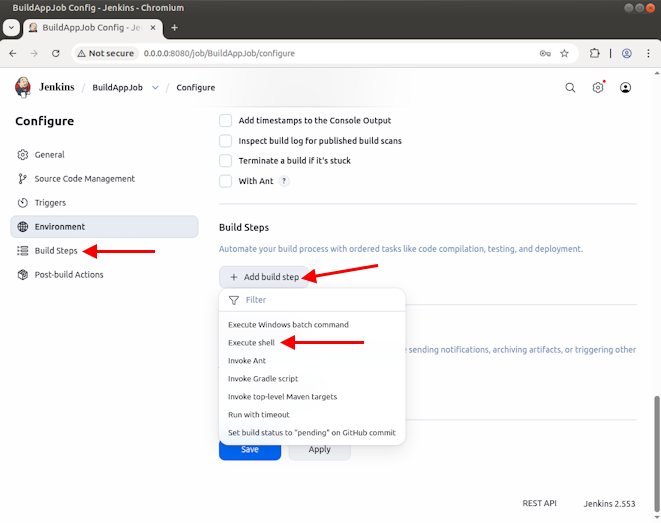
Task: Toggle Terminate a build if it's stuck
Action: [x=226, y=161]
